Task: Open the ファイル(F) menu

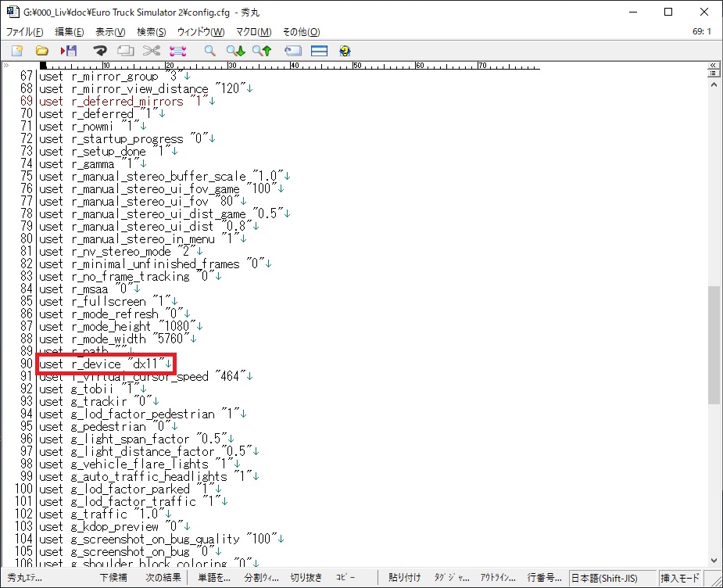Action: tap(25, 32)
